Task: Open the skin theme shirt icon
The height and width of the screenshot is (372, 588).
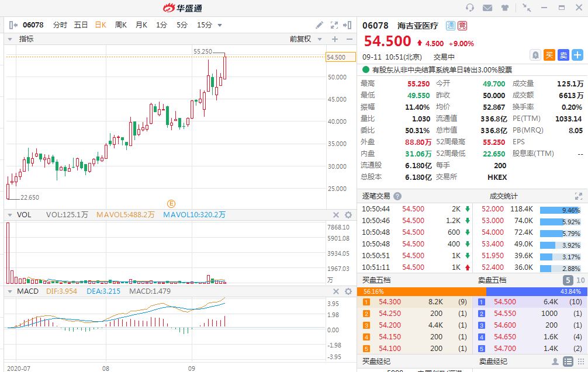Action: click(504, 8)
